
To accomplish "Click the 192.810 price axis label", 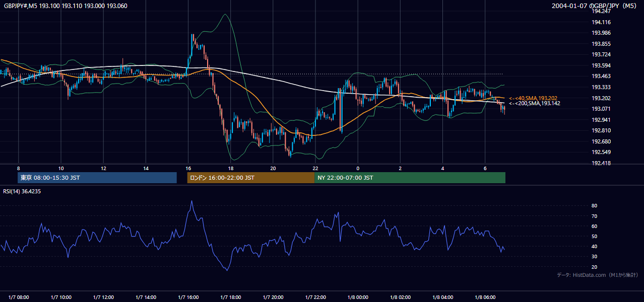I will [601, 130].
